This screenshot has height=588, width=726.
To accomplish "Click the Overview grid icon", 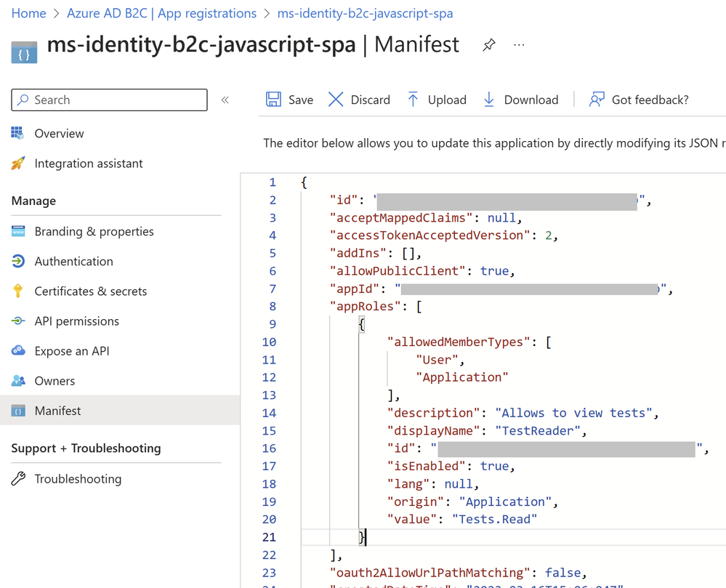I will pos(17,133).
